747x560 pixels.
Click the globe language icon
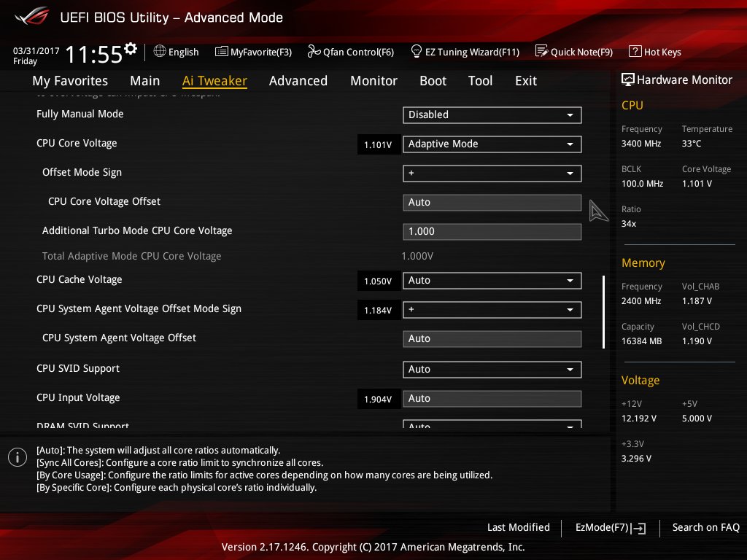[x=160, y=51]
